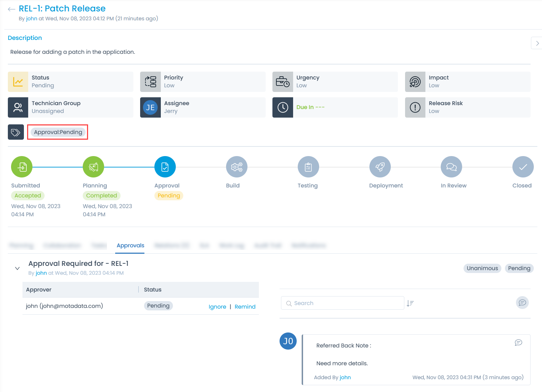
Task: Click the Description heading
Action: click(x=25, y=38)
